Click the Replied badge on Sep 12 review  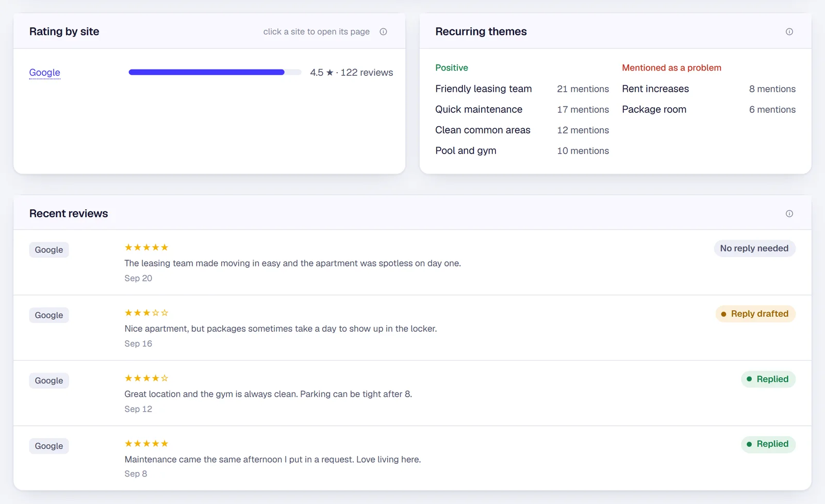click(768, 379)
